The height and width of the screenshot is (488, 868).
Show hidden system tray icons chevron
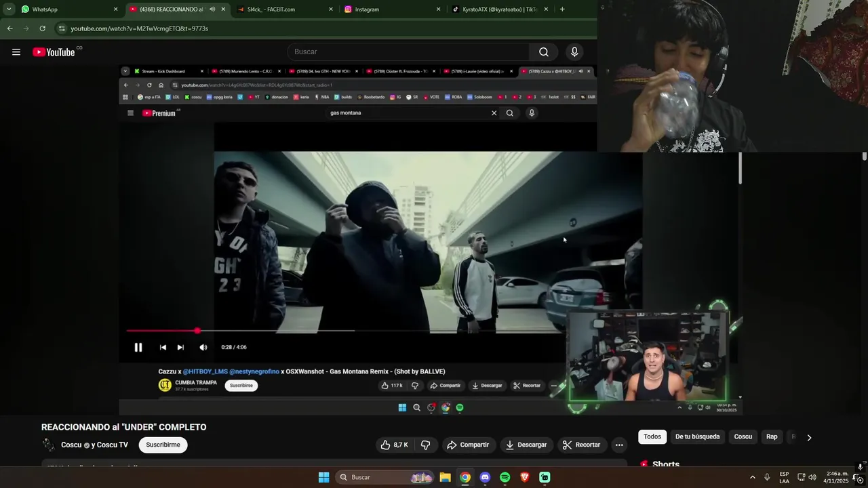752,477
